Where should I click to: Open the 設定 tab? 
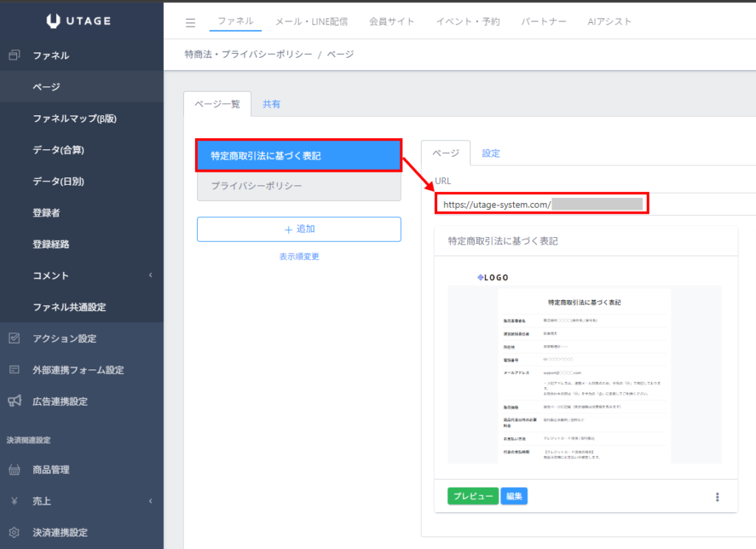[491, 154]
